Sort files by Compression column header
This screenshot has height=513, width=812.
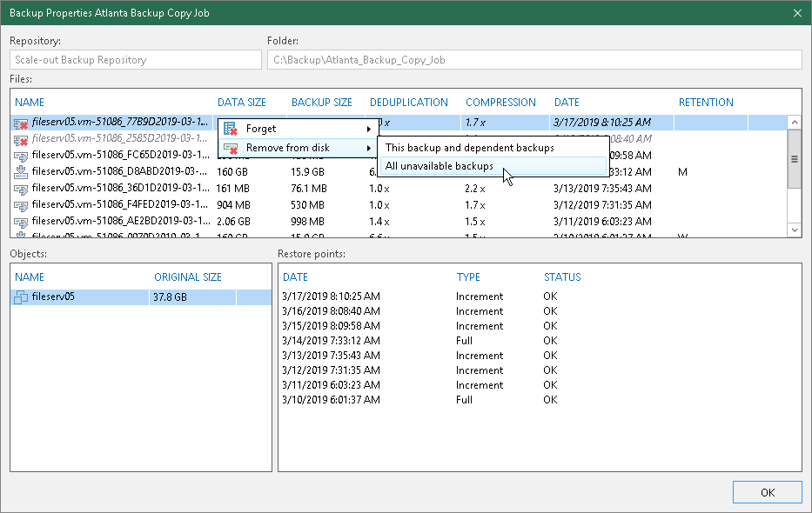(x=500, y=103)
